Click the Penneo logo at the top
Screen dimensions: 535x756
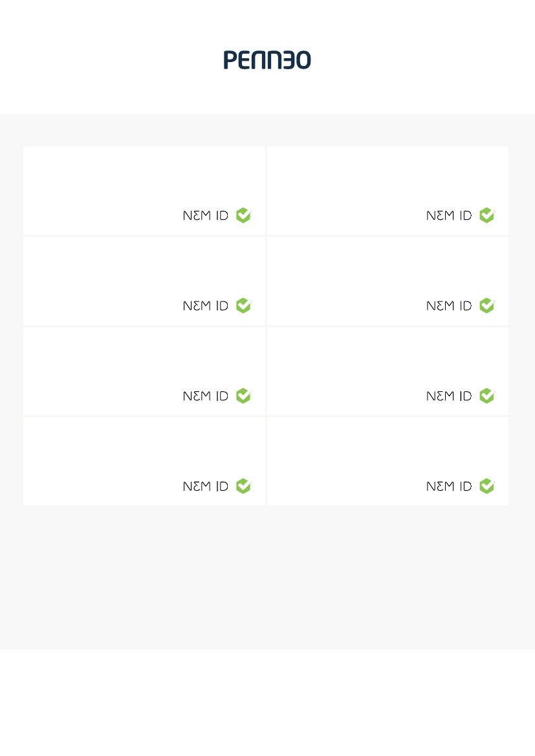click(267, 59)
